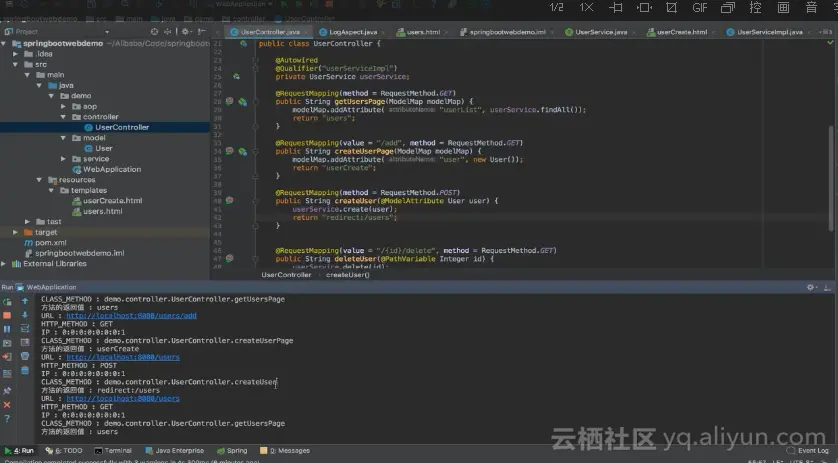Switch to userCreate.html editor tab
This screenshot has height=463, width=838.
point(681,32)
